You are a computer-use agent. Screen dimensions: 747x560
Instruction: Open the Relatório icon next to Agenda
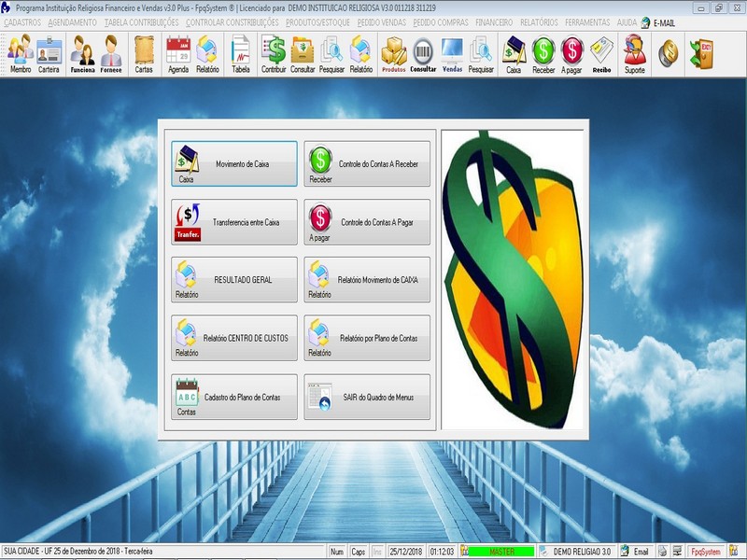(x=207, y=54)
